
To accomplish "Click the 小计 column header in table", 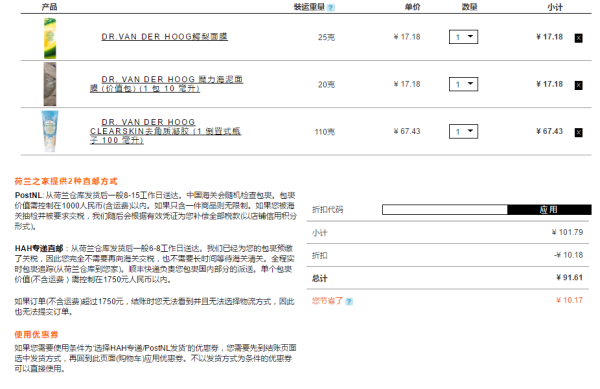I will click(x=555, y=7).
